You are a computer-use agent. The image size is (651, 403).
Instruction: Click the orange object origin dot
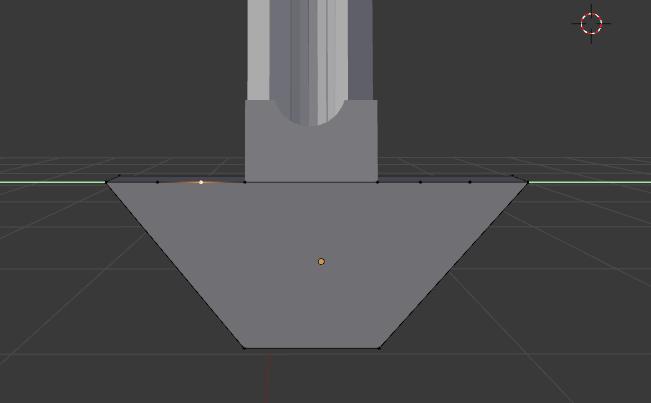321,262
